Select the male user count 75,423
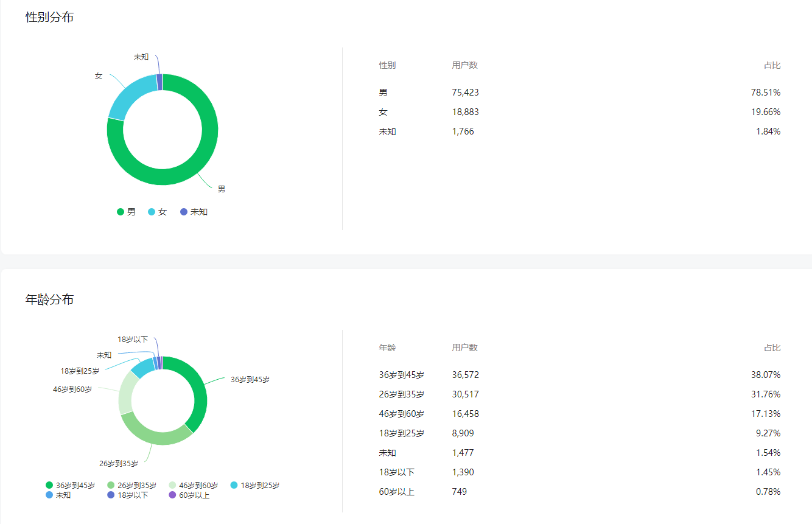This screenshot has width=812, height=524. pos(466,93)
